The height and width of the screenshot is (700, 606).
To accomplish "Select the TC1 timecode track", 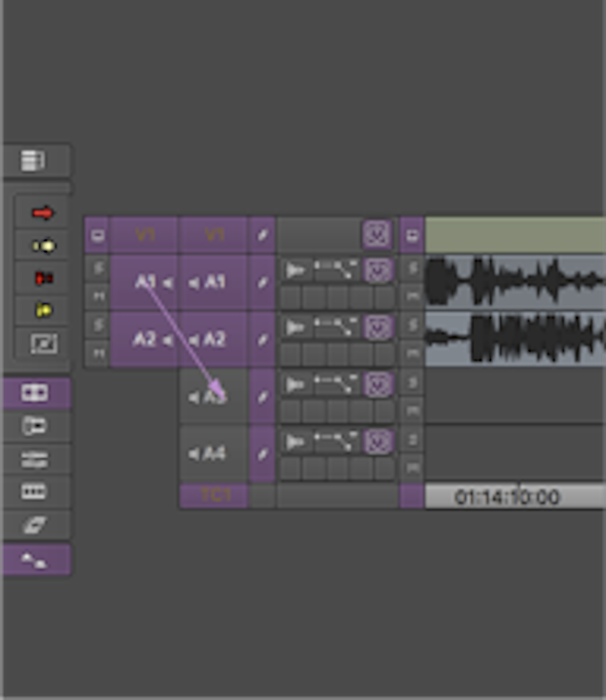I will click(213, 496).
